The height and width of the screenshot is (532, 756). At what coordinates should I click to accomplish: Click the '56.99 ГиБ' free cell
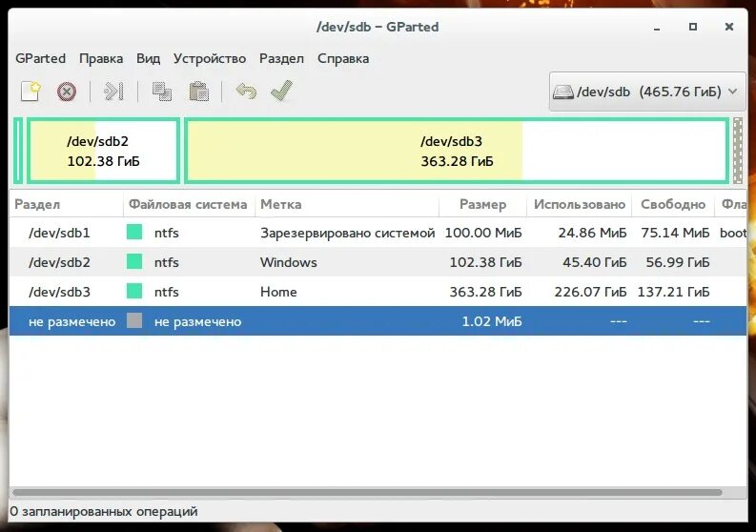point(678,262)
